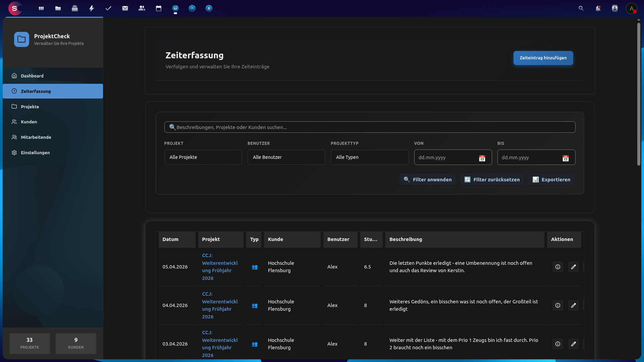Open the notifications bell
The width and height of the screenshot is (644, 362).
(x=598, y=8)
